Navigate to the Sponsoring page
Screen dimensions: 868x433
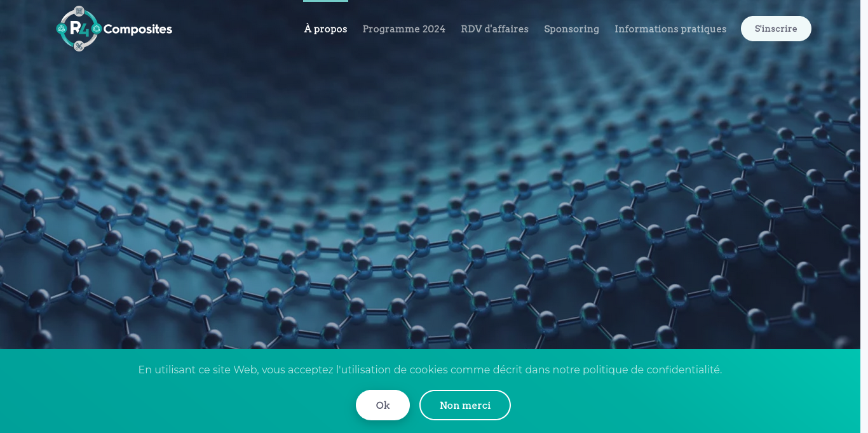571,29
